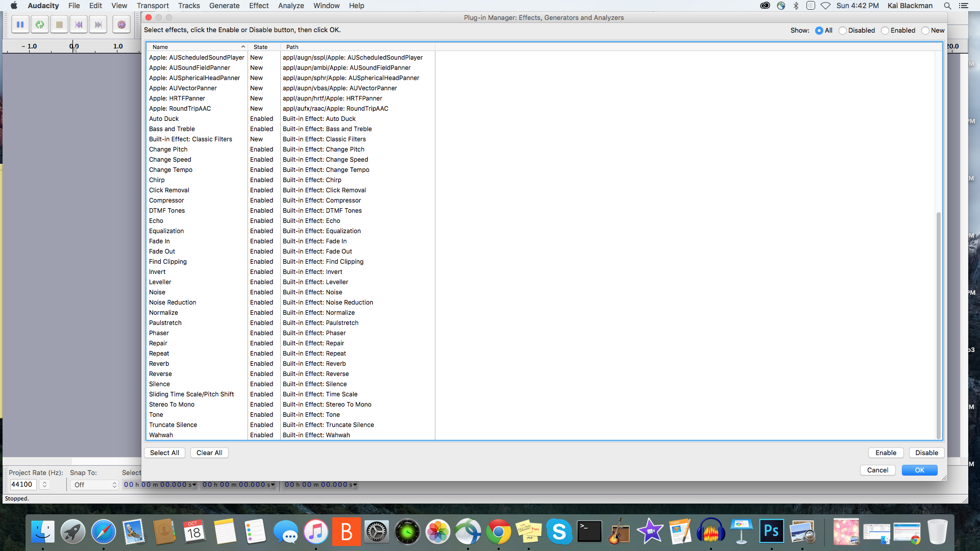Screen dimensions: 980x551
Task: Open GarageBand guitar icon in dock
Action: point(620,532)
